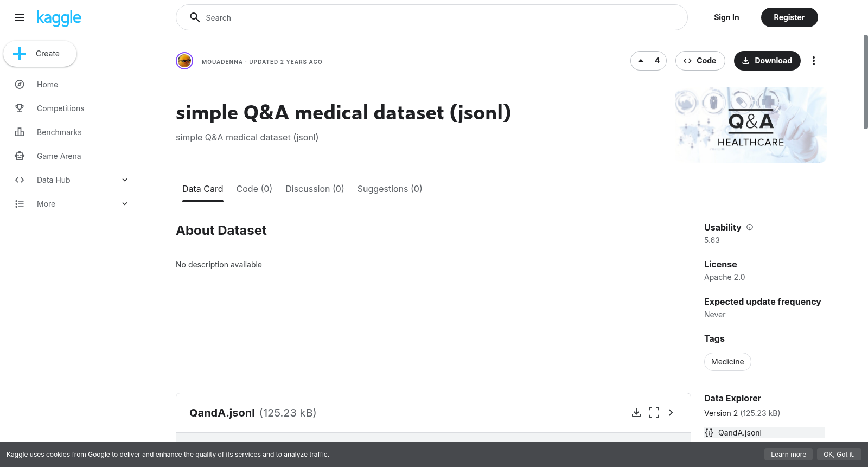Image resolution: width=868 pixels, height=467 pixels.
Task: Select the Medicine tag chip
Action: 727,362
